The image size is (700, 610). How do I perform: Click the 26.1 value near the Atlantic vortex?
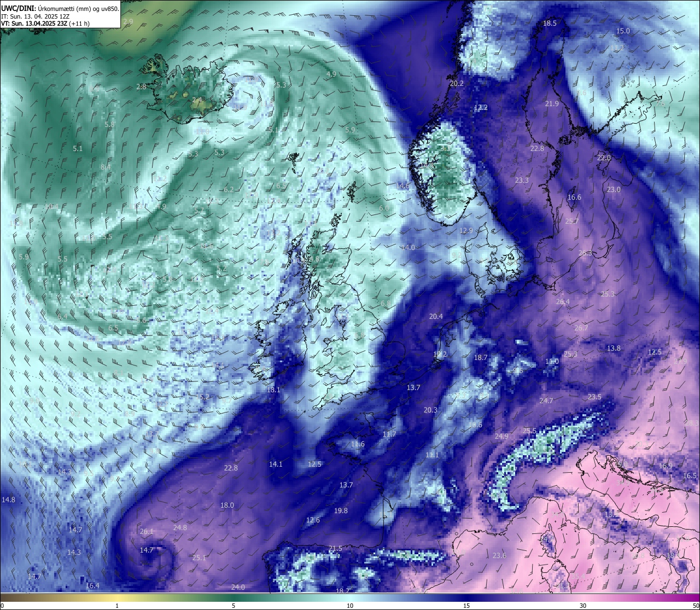click(147, 531)
